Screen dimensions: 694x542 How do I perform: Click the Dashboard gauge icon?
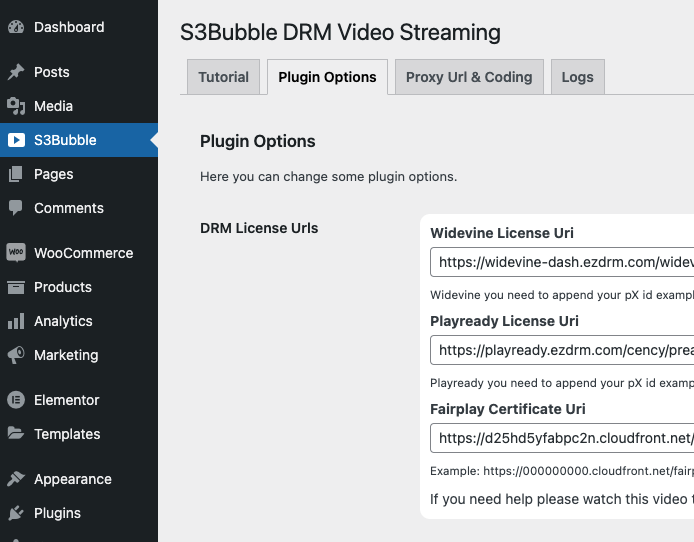point(16,27)
